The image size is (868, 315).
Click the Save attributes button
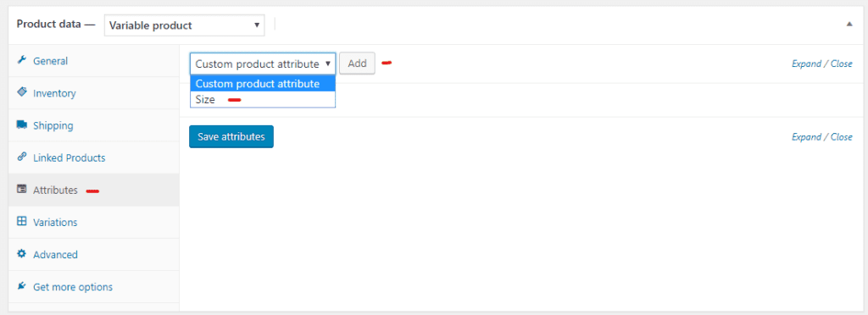tap(231, 136)
